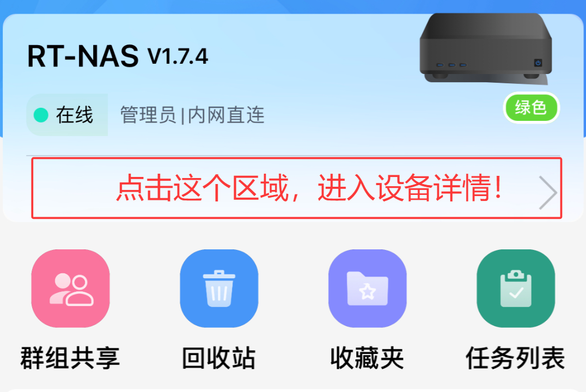Open the blue 回收站 trash can icon

219,289
